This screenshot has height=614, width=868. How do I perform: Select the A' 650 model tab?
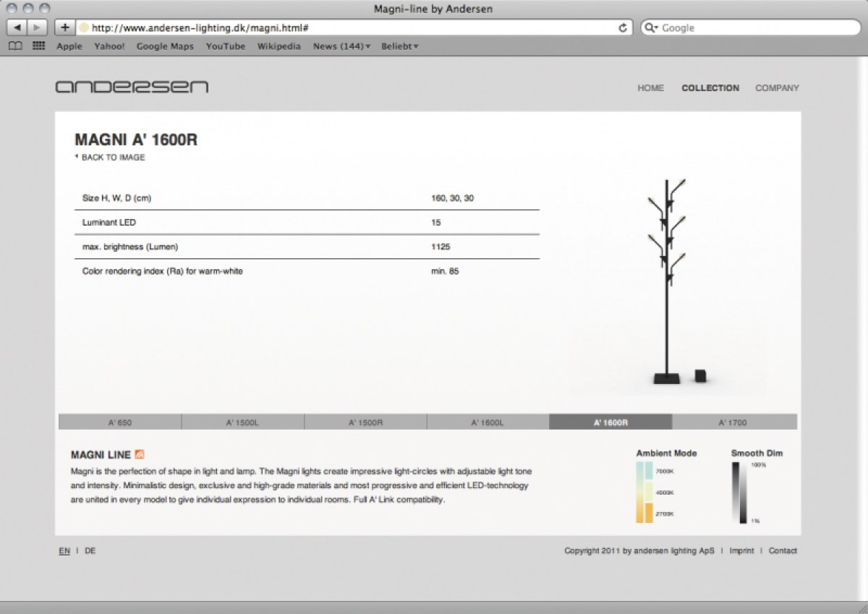(x=120, y=422)
